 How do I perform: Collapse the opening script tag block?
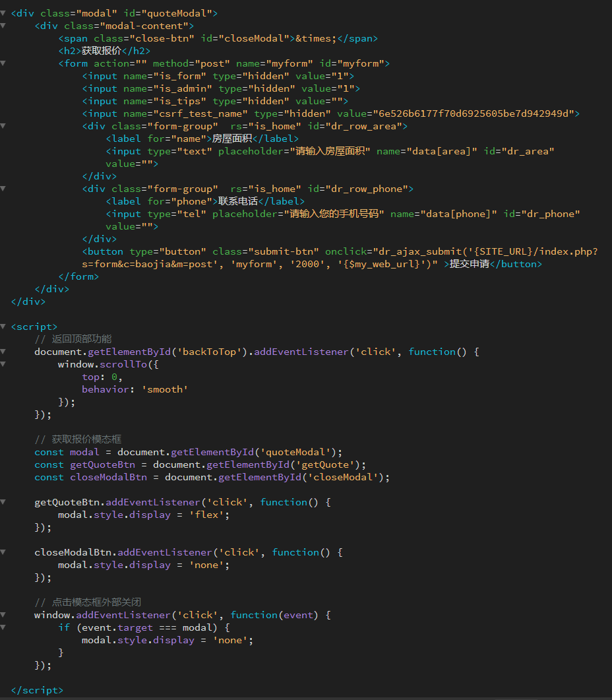click(3, 327)
